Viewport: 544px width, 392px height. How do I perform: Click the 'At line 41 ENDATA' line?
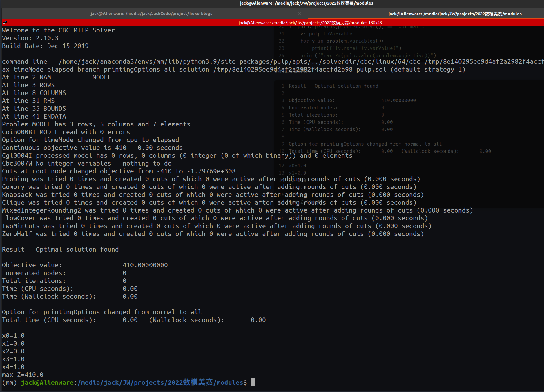[x=34, y=117]
